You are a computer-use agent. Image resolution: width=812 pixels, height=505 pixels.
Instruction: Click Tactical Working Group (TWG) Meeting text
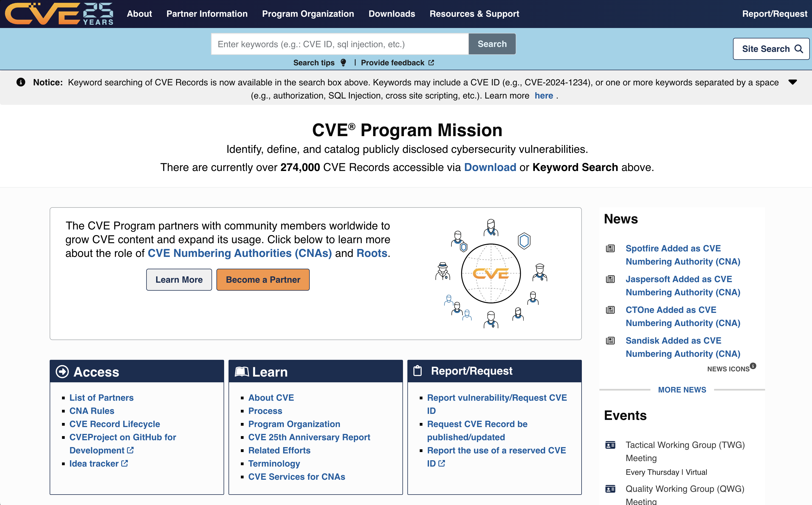point(685,451)
